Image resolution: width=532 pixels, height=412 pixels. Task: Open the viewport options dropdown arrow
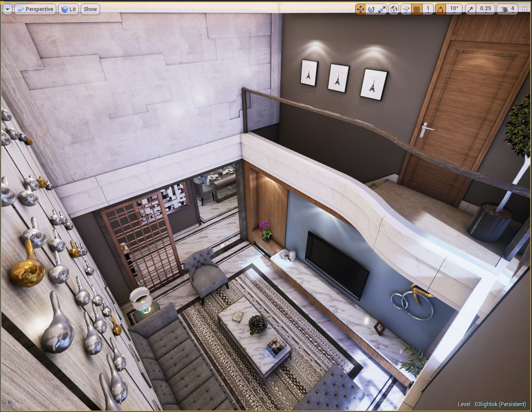(8, 9)
